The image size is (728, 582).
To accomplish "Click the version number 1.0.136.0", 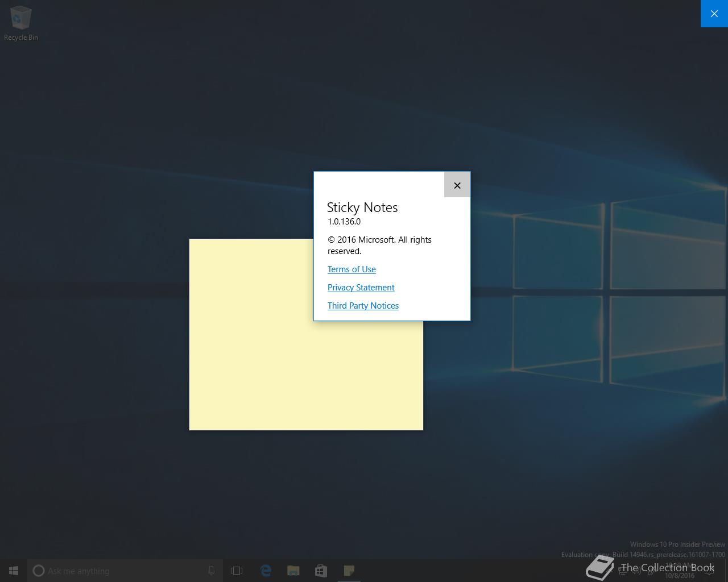I will (x=344, y=222).
